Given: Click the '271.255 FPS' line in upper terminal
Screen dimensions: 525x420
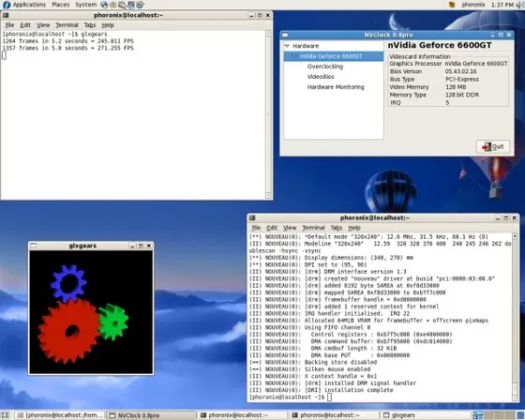Looking at the screenshot, I should coord(67,48).
